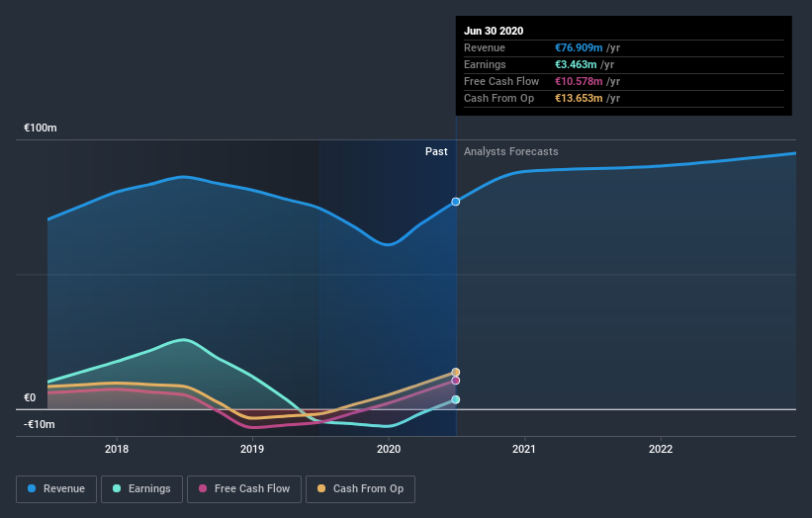Click the 2019 x-axis label
The image size is (812, 518).
252,449
